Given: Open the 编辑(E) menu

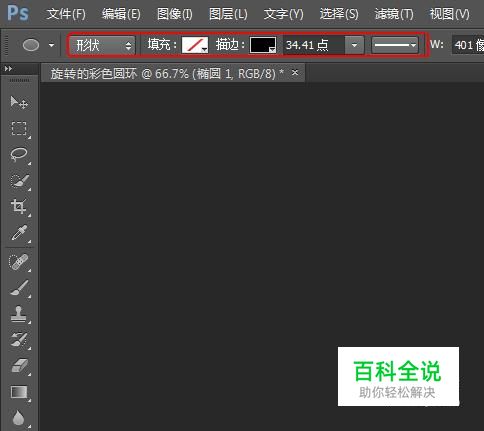Looking at the screenshot, I should tap(121, 14).
